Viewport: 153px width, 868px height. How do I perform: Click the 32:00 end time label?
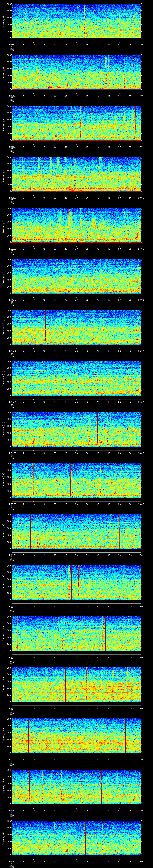[x=141, y=810]
